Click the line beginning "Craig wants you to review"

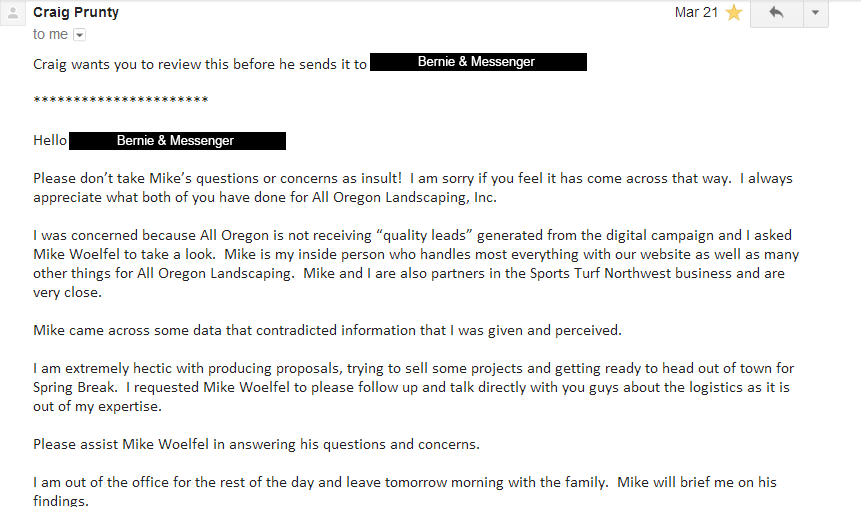tap(200, 64)
